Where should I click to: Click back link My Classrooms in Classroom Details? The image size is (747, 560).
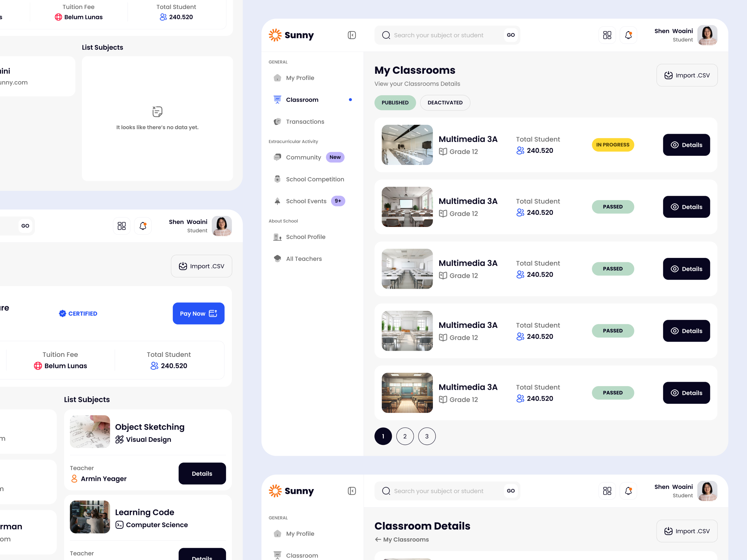[x=402, y=539]
